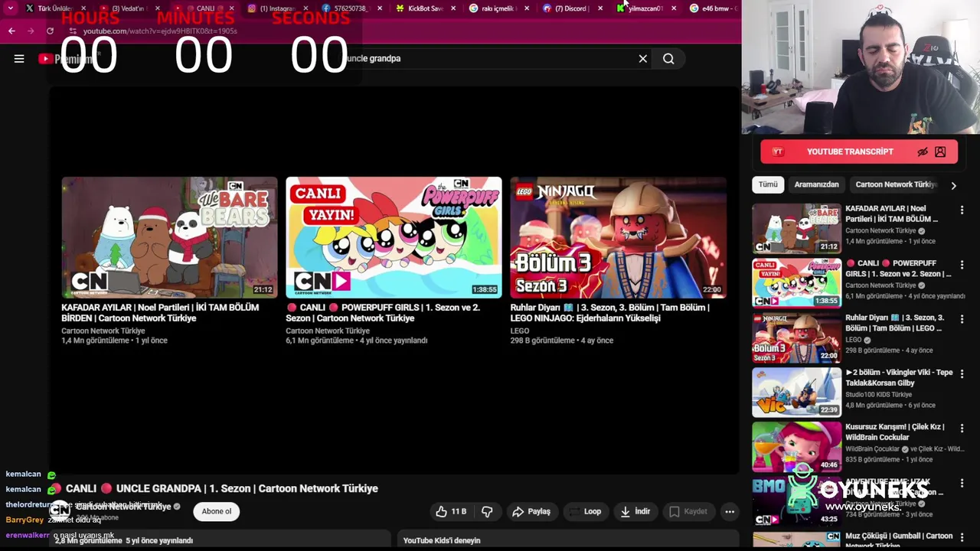Open the YouTube hamburger guide menu
The width and height of the screenshot is (980, 551).
click(x=19, y=59)
